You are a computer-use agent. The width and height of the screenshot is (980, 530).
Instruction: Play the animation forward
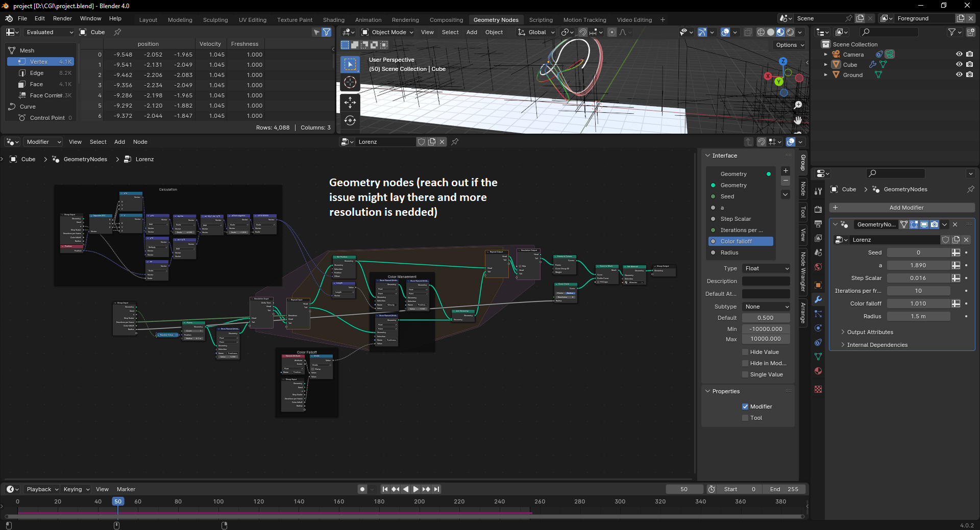(x=416, y=489)
